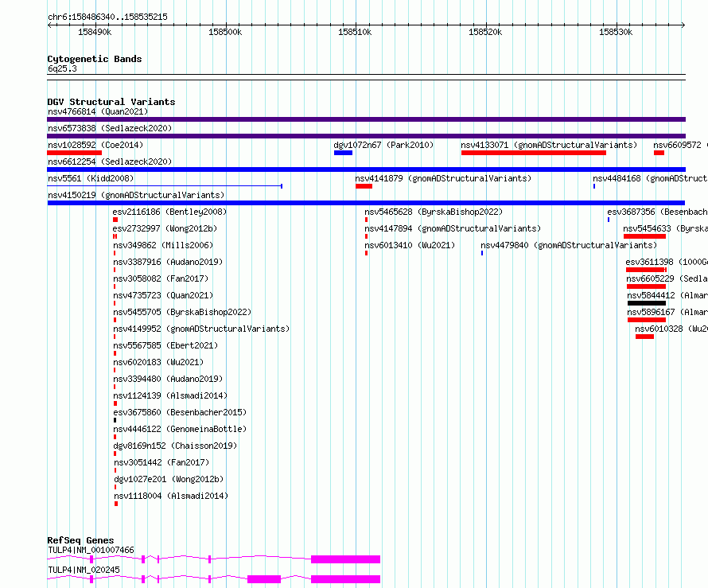Image resolution: width=708 pixels, height=588 pixels.
Task: Click the nsv6010328 red variant bar
Action: 645,337
